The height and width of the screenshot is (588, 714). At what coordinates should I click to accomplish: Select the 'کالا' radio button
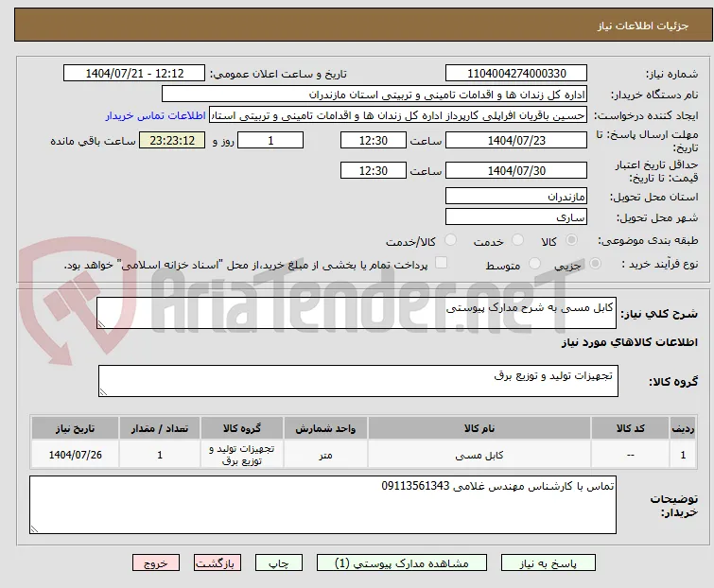(x=571, y=240)
